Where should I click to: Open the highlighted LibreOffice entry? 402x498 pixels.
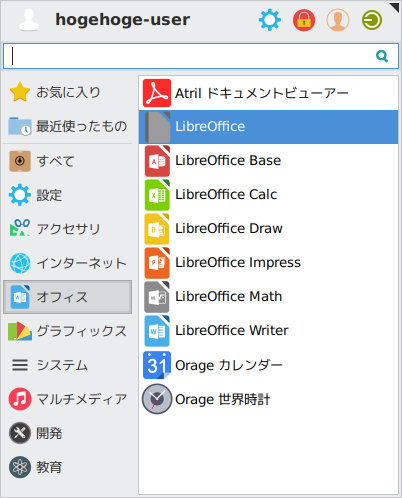268,127
